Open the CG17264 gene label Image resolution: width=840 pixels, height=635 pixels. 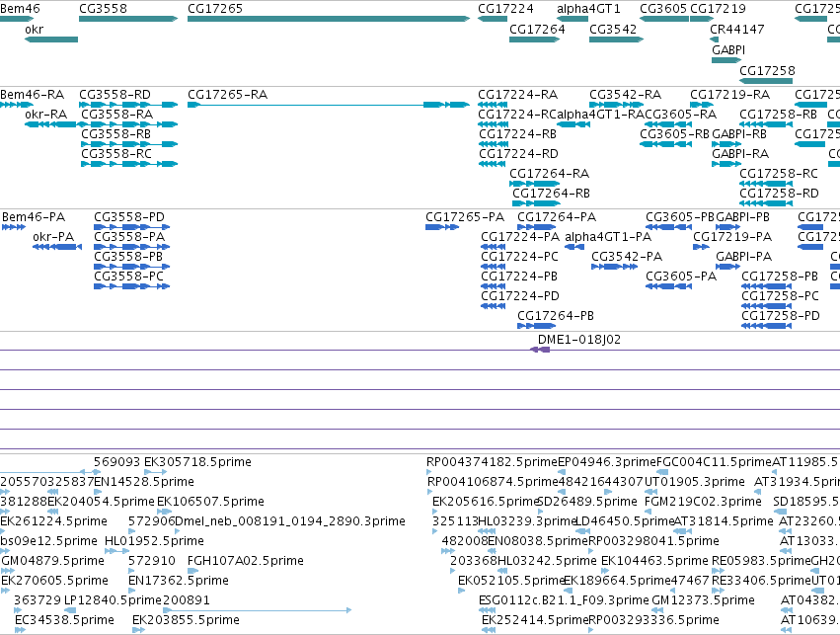pyautogui.click(x=537, y=30)
